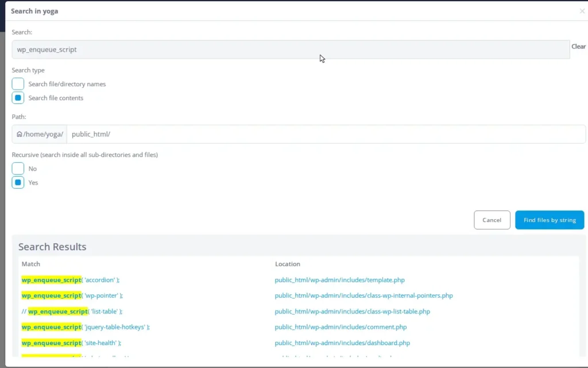Viewport: 588px width, 368px height.
Task: Click Find files by string button
Action: (x=550, y=220)
